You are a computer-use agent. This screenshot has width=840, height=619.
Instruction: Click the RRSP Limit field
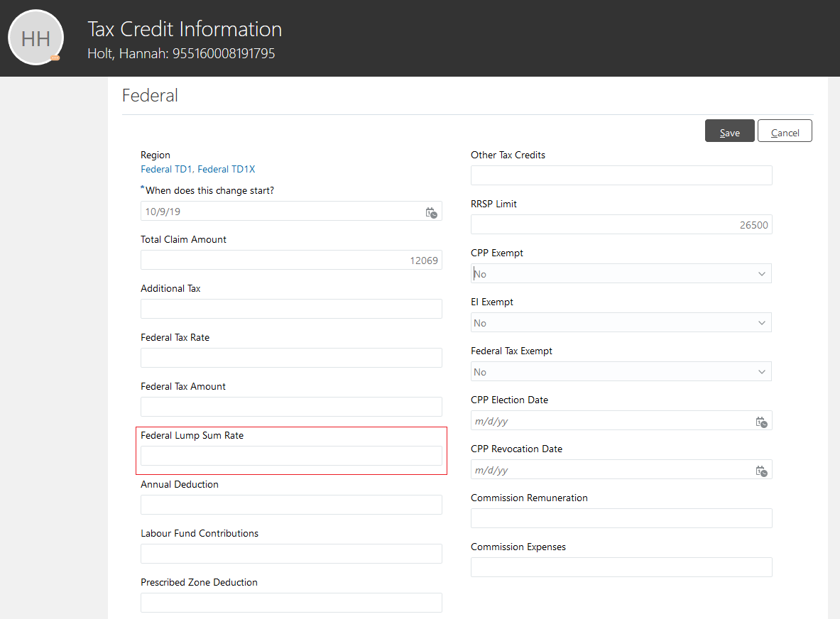(x=621, y=225)
